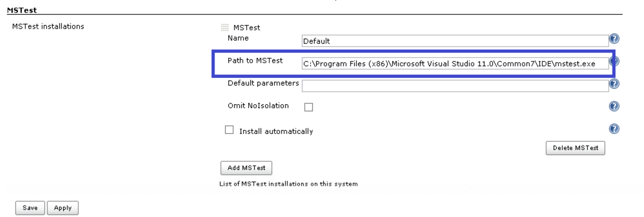Click the 'Name' field label

coord(238,38)
